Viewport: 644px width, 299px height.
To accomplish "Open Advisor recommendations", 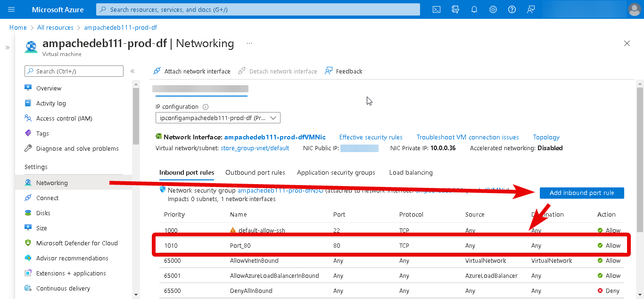I will pos(72,258).
